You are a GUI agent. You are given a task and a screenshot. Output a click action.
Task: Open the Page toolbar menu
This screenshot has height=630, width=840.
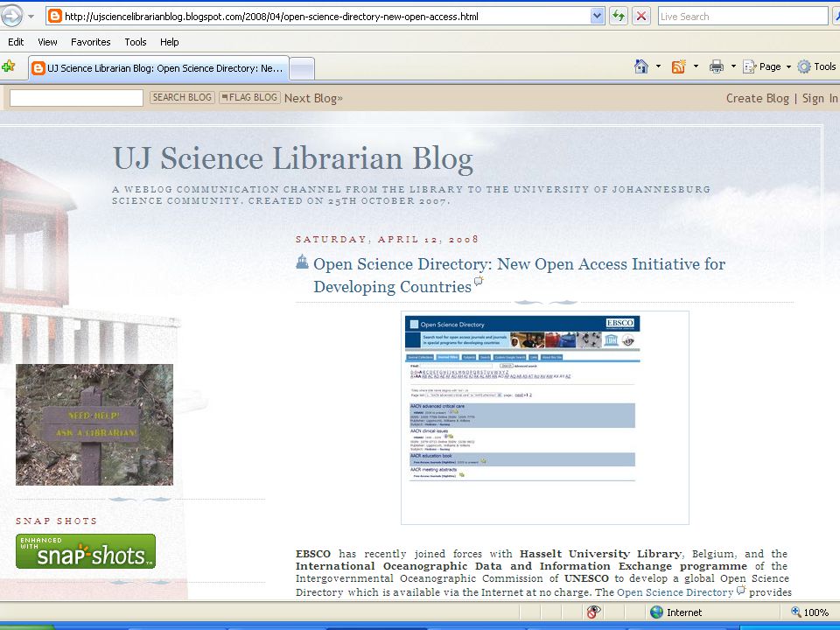coord(766,66)
